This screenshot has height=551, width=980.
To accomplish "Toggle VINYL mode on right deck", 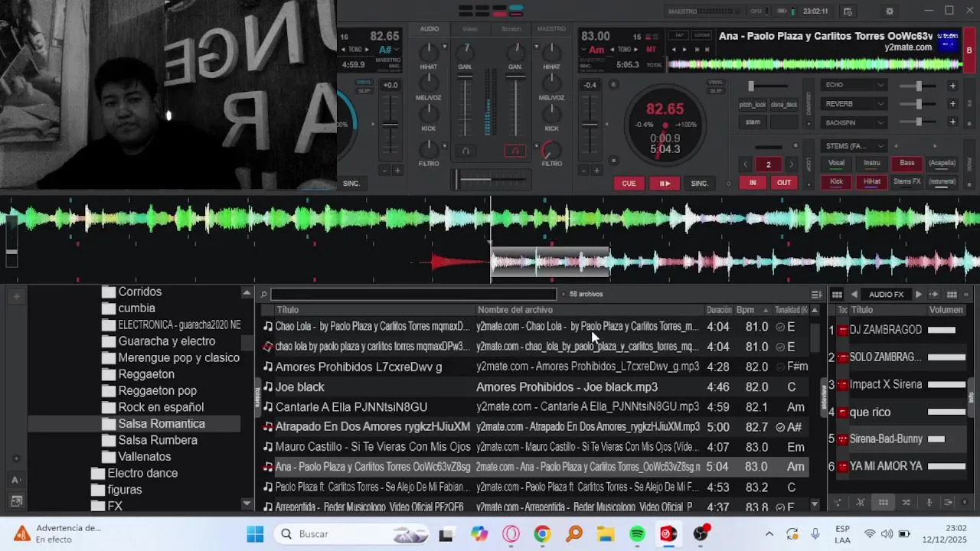I will point(716,82).
